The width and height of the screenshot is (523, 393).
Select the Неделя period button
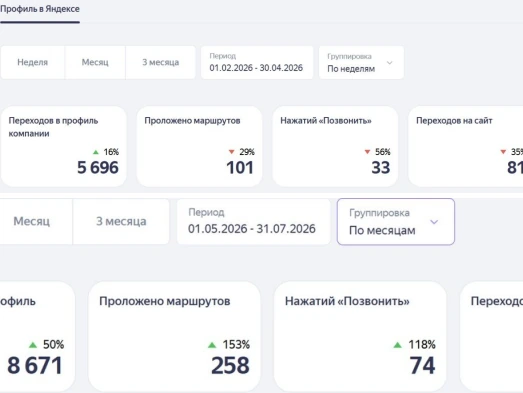(x=32, y=62)
